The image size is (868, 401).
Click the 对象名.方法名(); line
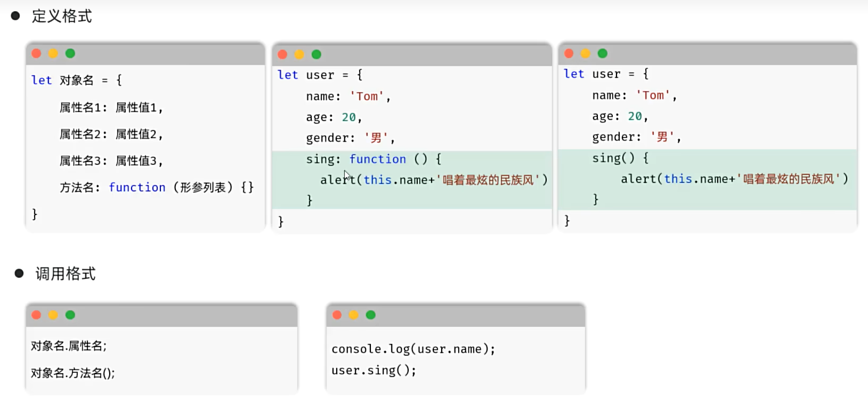tap(72, 373)
